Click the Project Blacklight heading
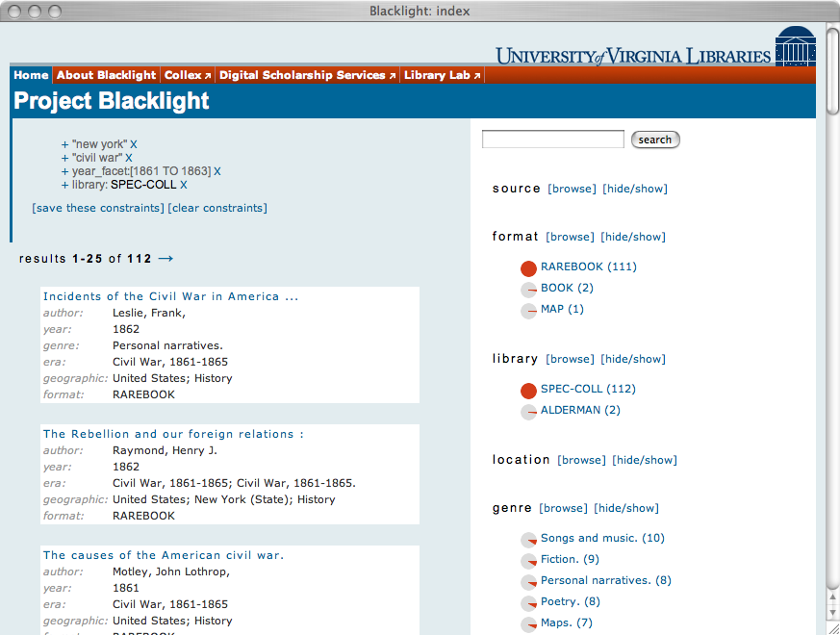 [112, 101]
